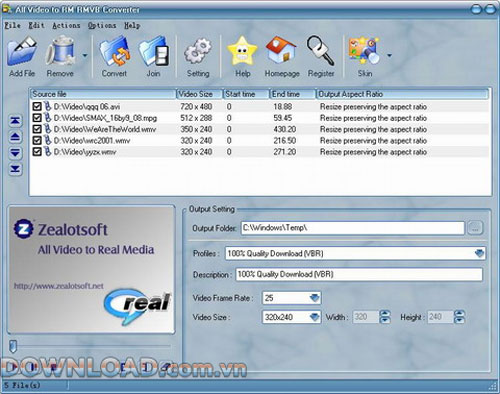Select the D:\Video\wrc2001.wmv row
Image resolution: width=500 pixels, height=394 pixels.
[260, 141]
